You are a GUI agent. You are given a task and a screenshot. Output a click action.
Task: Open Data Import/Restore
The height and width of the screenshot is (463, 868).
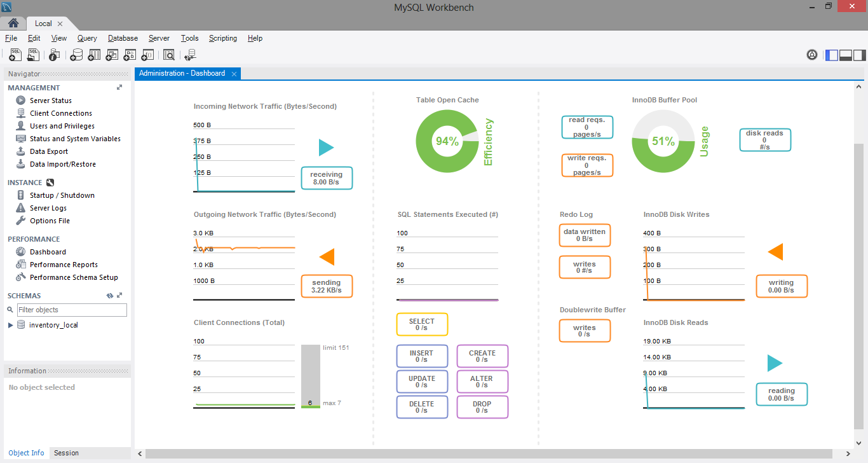62,164
